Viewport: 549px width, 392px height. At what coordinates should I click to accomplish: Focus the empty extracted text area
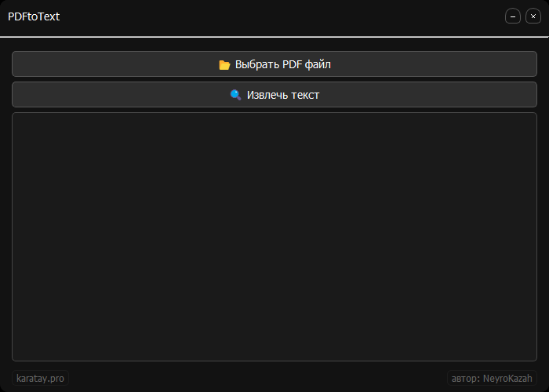274,237
